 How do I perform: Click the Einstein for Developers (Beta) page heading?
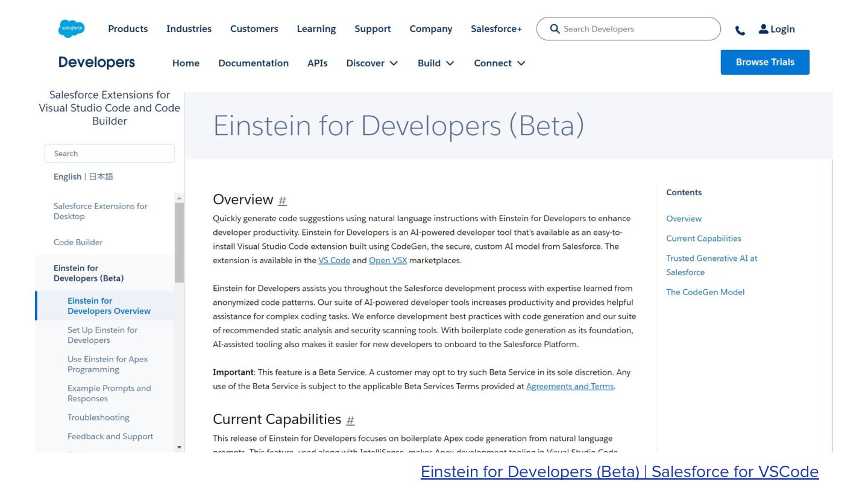tap(398, 125)
